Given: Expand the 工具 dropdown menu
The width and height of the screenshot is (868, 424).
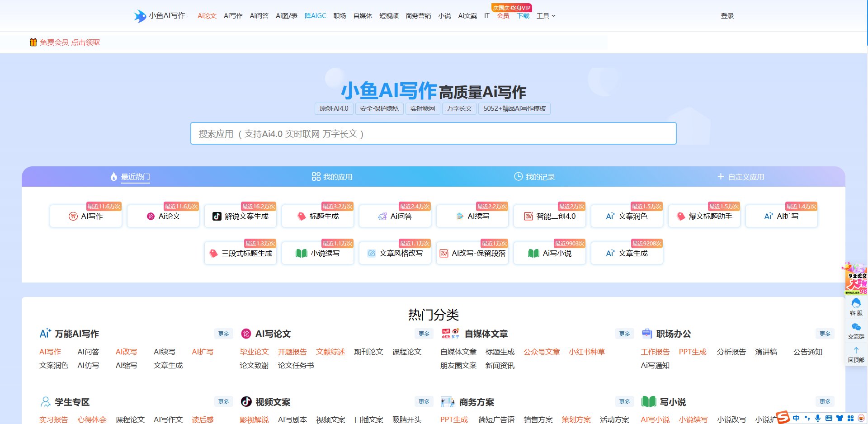Looking at the screenshot, I should [x=546, y=16].
